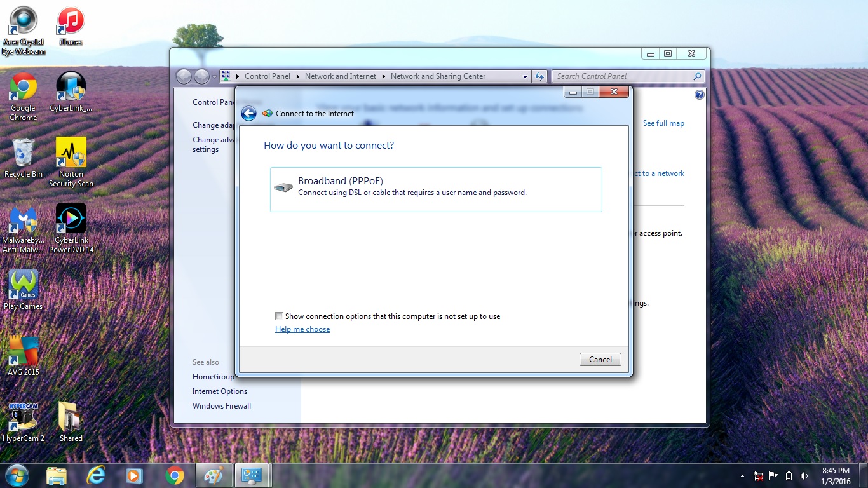
Task: Open Windows Explorer from the taskbar
Action: [x=57, y=475]
